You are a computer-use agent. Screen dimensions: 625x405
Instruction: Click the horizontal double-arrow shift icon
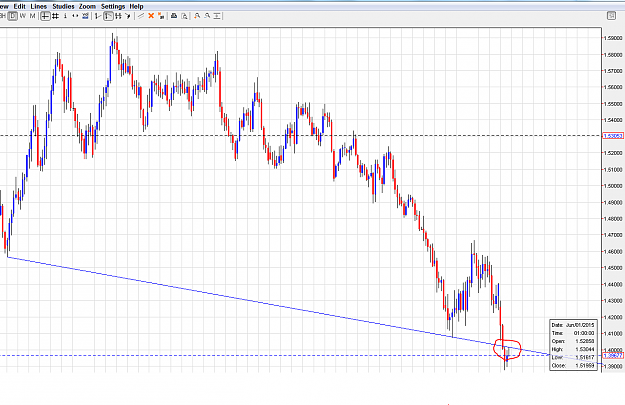[x=75, y=16]
